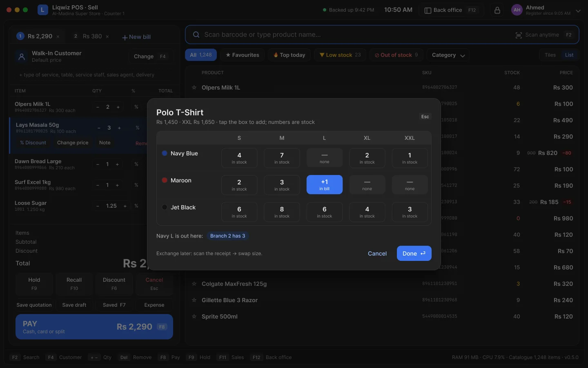Add Navy Blue size M
588x368 pixels.
click(x=282, y=158)
